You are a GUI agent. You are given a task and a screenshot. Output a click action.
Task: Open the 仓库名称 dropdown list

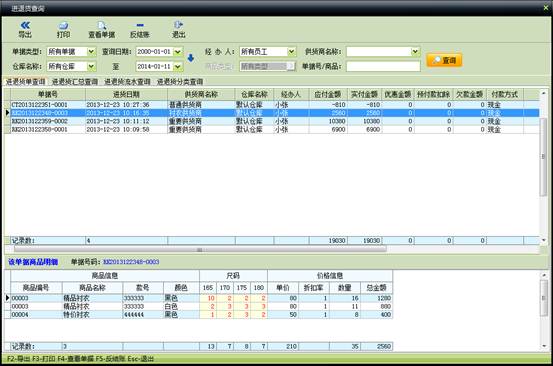(x=91, y=66)
